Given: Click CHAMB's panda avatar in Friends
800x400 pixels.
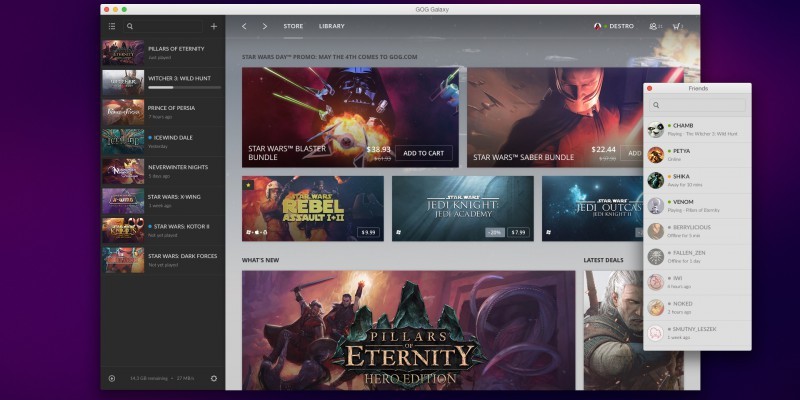Looking at the screenshot, I should click(x=656, y=130).
